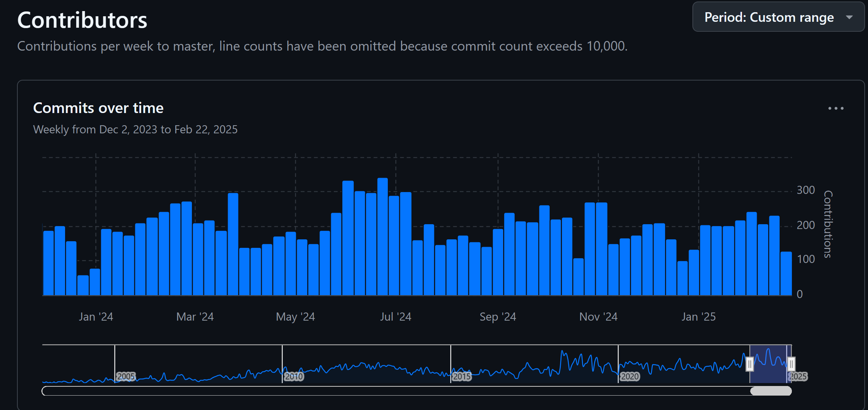Click the right range handle of timeline selector
The image size is (868, 410).
pyautogui.click(x=791, y=364)
